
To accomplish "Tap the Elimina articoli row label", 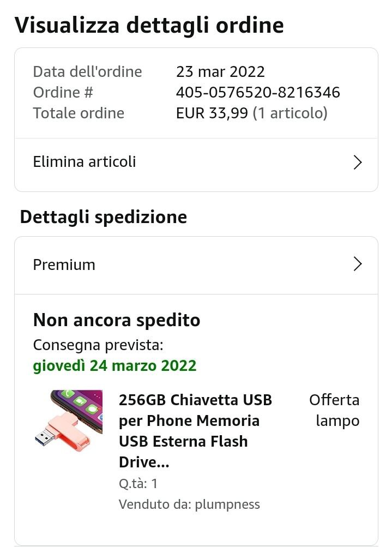I will (85, 162).
